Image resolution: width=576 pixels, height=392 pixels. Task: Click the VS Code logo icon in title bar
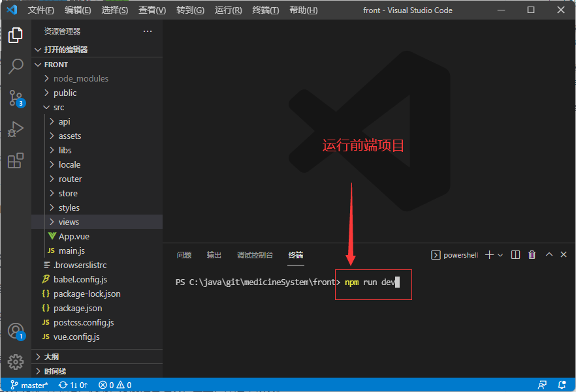click(x=12, y=10)
